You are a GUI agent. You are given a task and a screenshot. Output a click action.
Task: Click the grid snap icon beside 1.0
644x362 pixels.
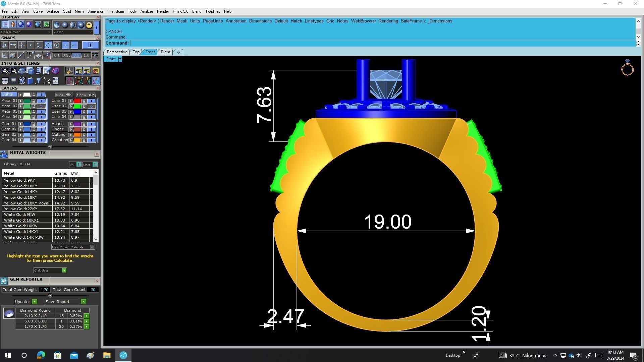[95, 55]
